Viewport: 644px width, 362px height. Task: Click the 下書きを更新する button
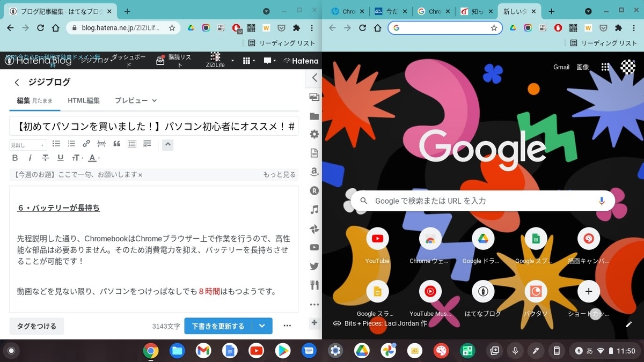218,326
